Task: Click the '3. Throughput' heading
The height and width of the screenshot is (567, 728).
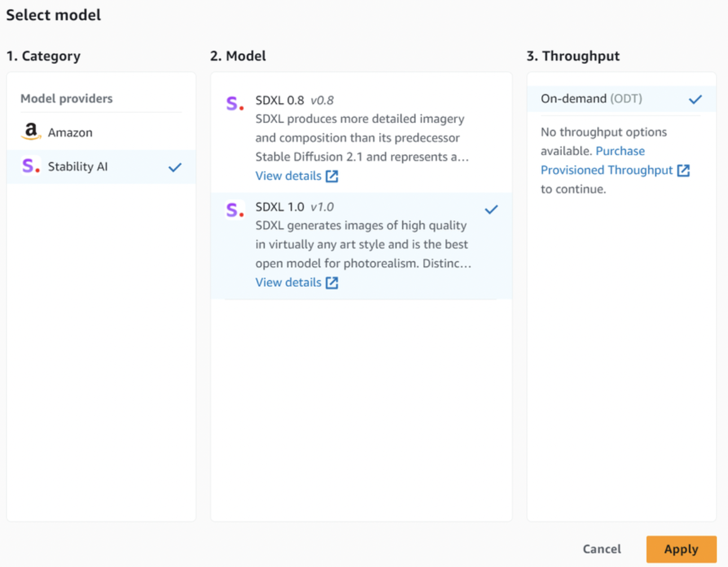Action: tap(573, 56)
